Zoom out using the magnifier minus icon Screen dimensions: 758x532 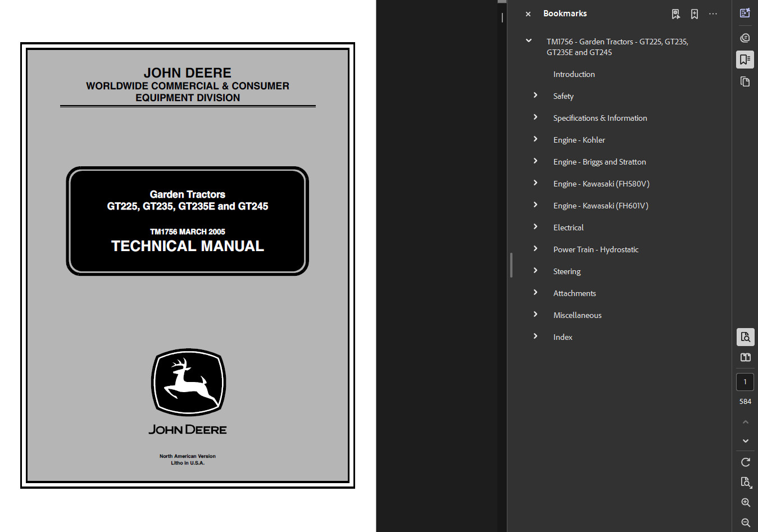746,523
